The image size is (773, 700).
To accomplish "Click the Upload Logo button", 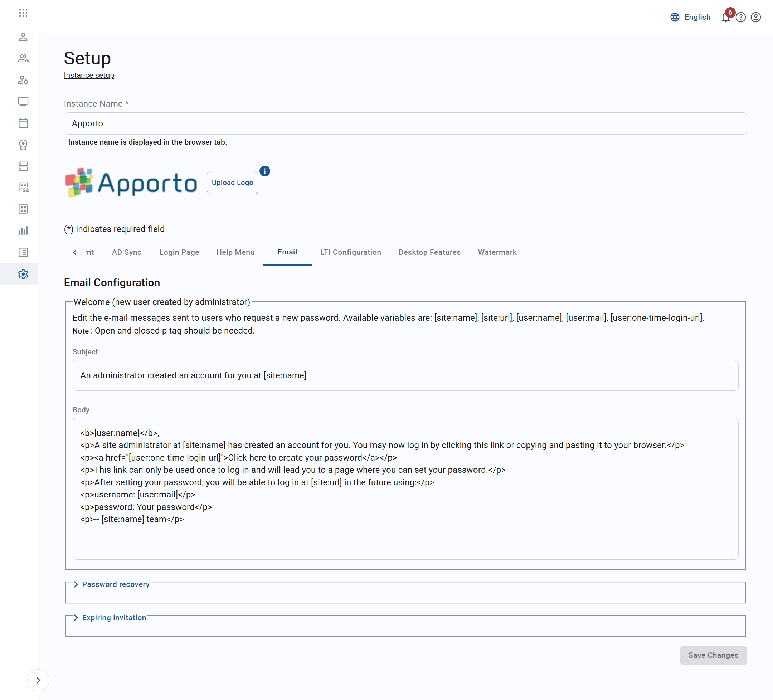I will point(232,183).
